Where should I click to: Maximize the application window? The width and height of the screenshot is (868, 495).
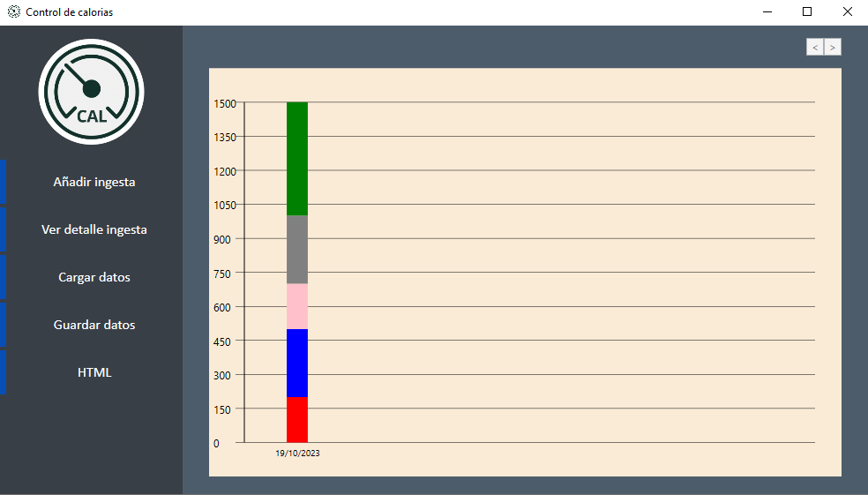(x=807, y=11)
